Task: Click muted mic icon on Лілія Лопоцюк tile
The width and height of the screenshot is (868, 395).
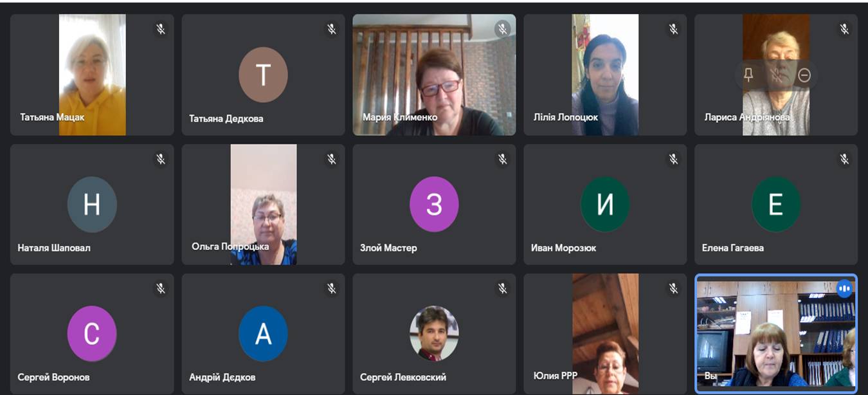Action: (674, 29)
